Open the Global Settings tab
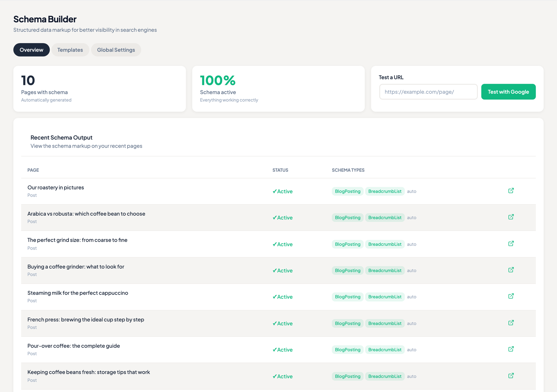557x392 pixels. coord(116,50)
